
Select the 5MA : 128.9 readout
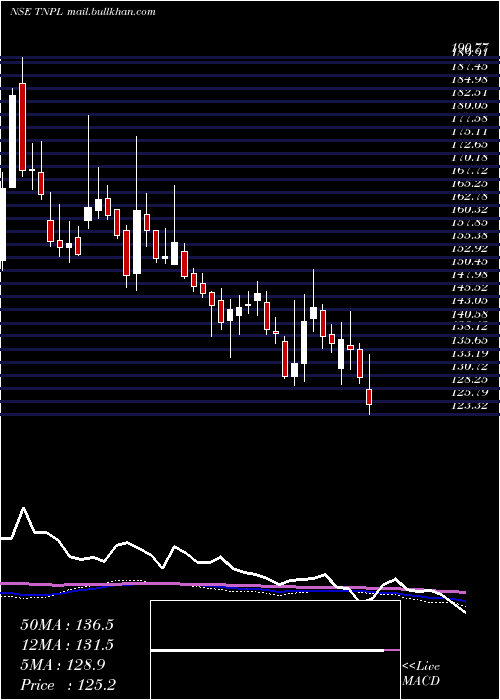[x=63, y=665]
